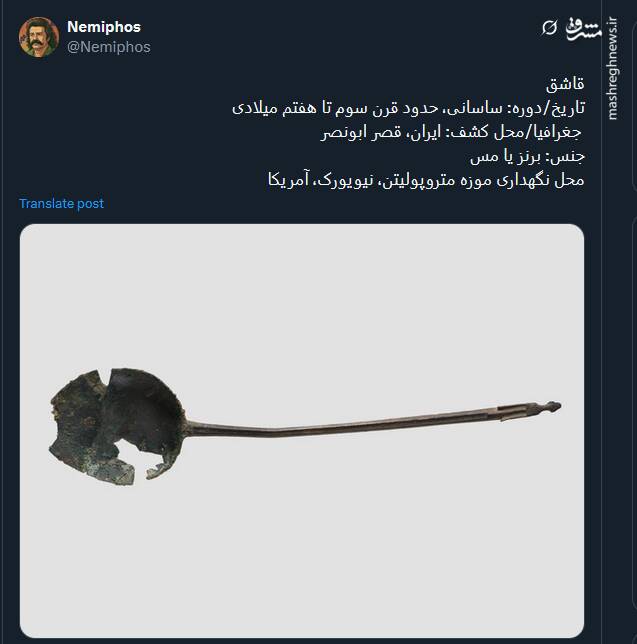The width and height of the screenshot is (637, 644).
Task: Click the جنس: برنز یا مس line
Action: (x=527, y=156)
